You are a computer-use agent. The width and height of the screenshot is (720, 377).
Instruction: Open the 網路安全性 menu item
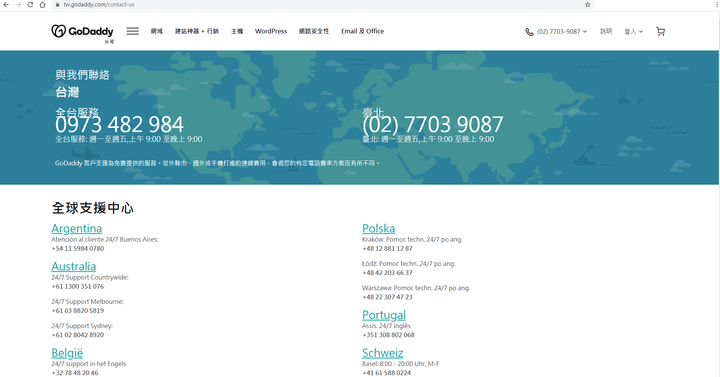coord(314,31)
